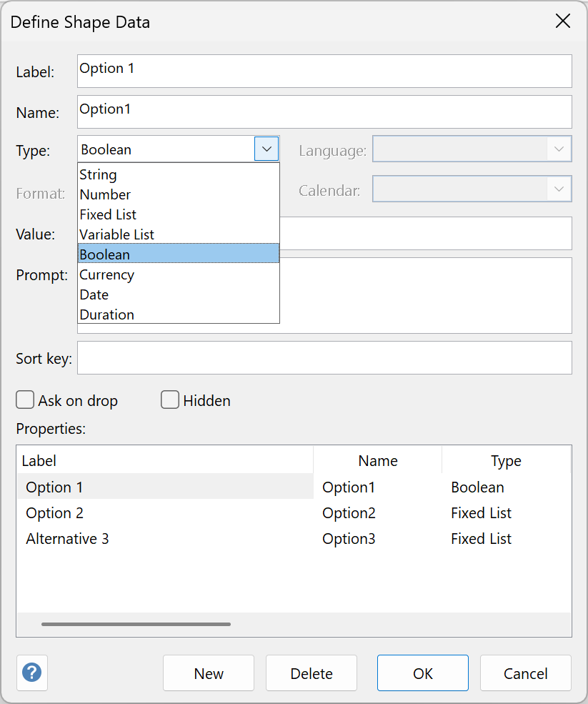
Task: Enable the Ask on drop checkbox
Action: [x=25, y=400]
